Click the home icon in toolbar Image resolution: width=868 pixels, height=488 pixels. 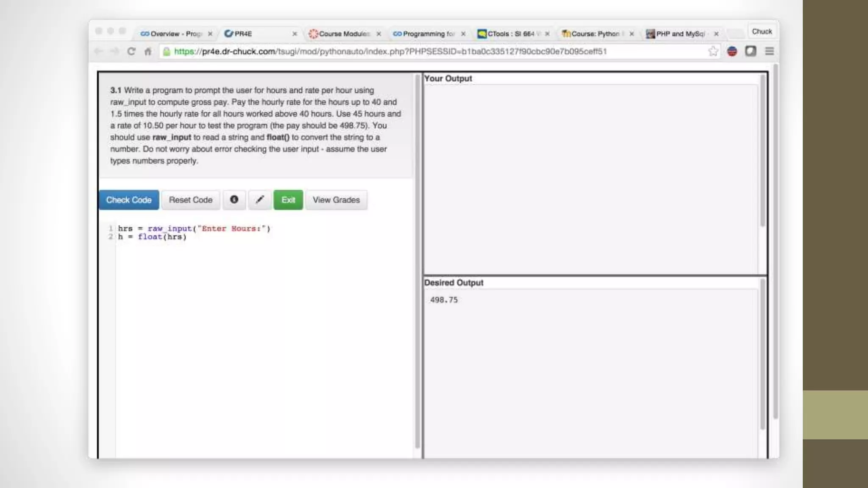coord(148,52)
